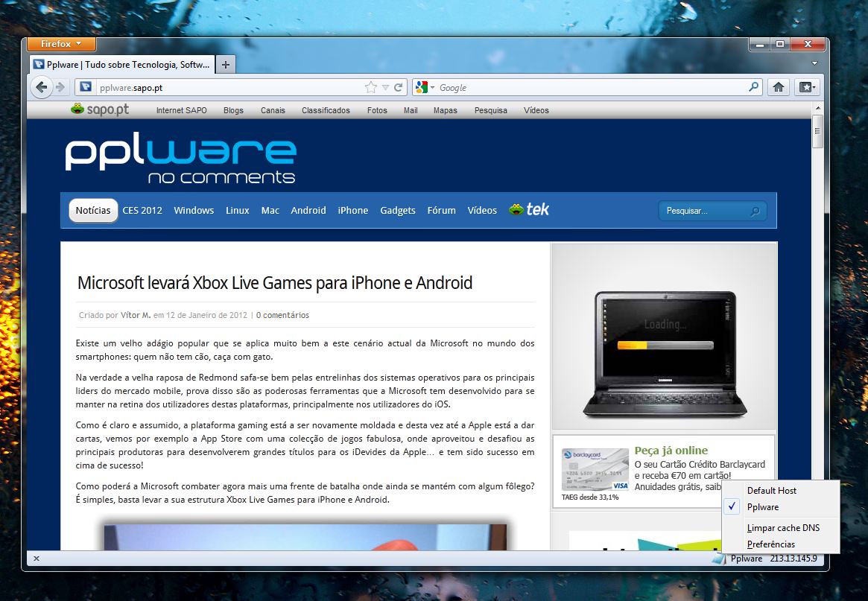
Task: Click the Pplware label in the status bar
Action: point(747,559)
